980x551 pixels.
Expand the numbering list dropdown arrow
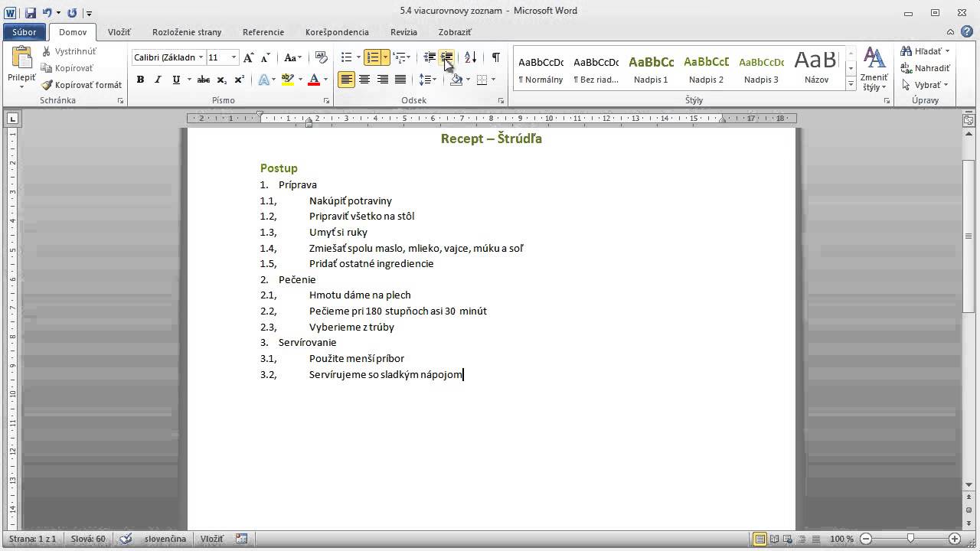tap(385, 57)
